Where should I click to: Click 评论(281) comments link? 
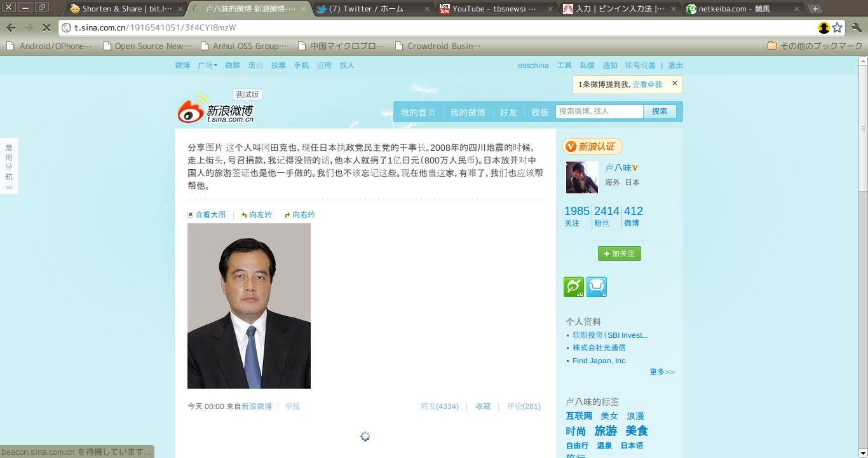[x=524, y=406]
